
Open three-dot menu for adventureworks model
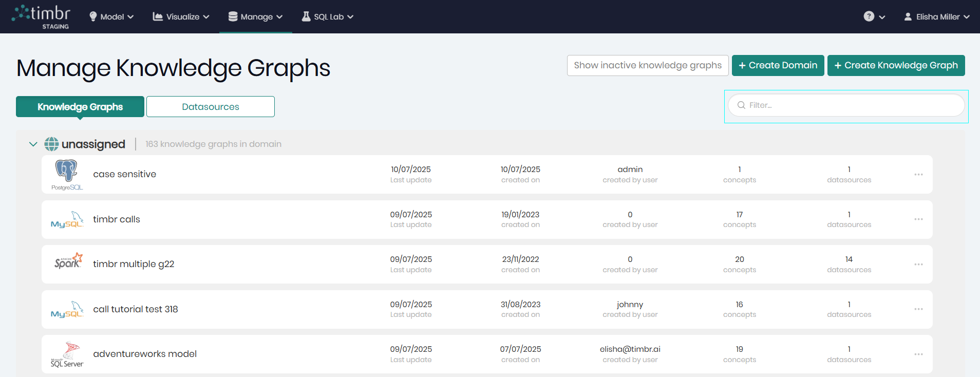918,354
